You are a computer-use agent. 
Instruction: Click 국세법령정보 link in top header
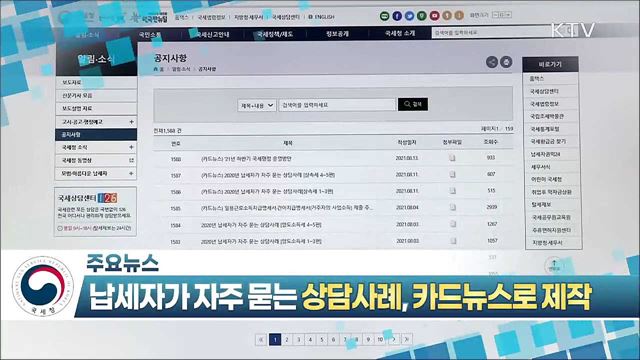(x=211, y=17)
